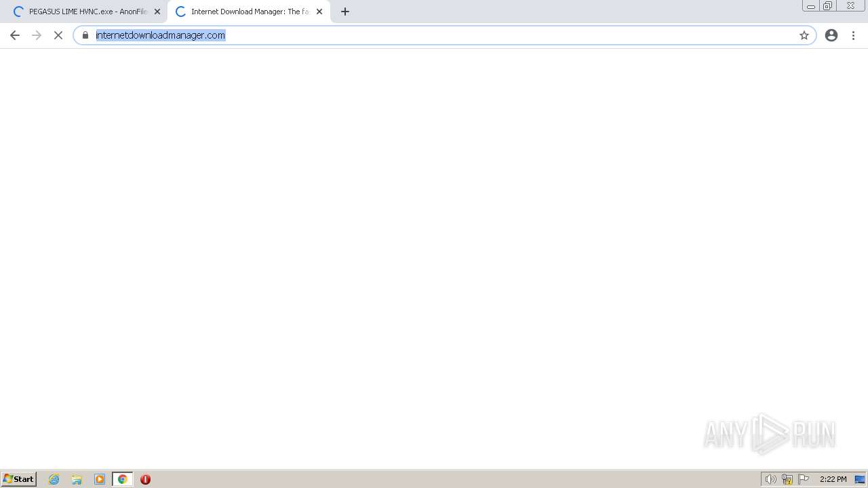View site security lock information
The height and width of the screenshot is (488, 868).
click(85, 35)
